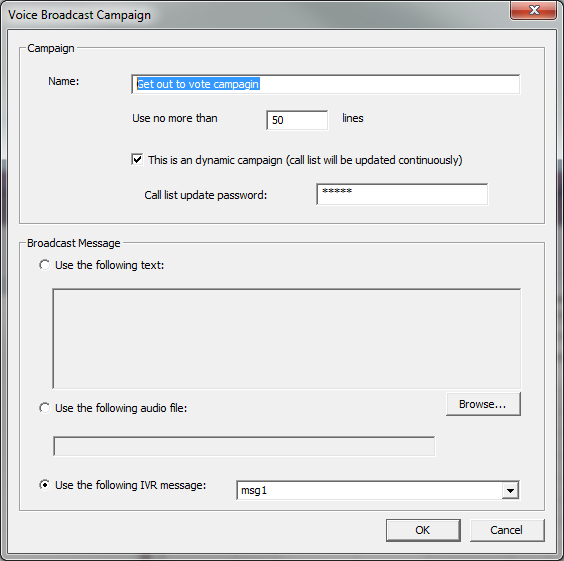The height and width of the screenshot is (561, 564).
Task: Focus the maximum lines field showing 50
Action: [x=297, y=120]
